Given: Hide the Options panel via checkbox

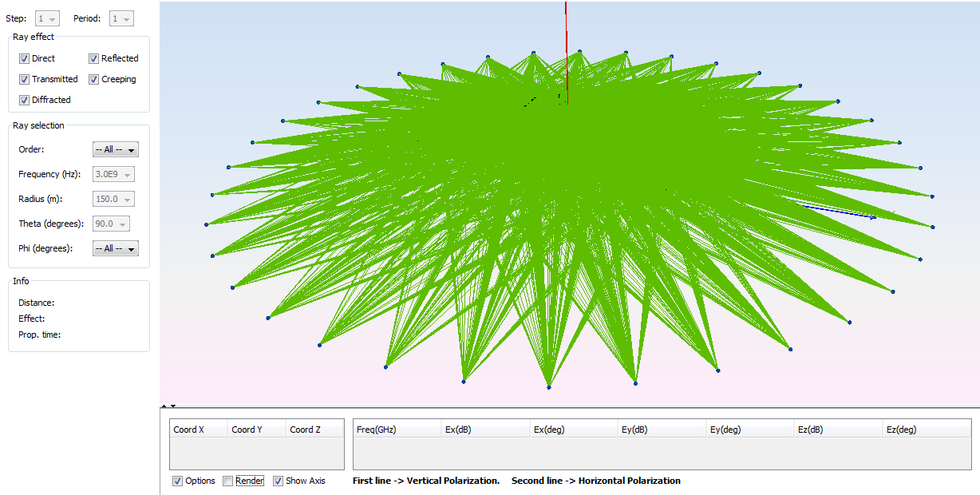Looking at the screenshot, I should coord(177,481).
